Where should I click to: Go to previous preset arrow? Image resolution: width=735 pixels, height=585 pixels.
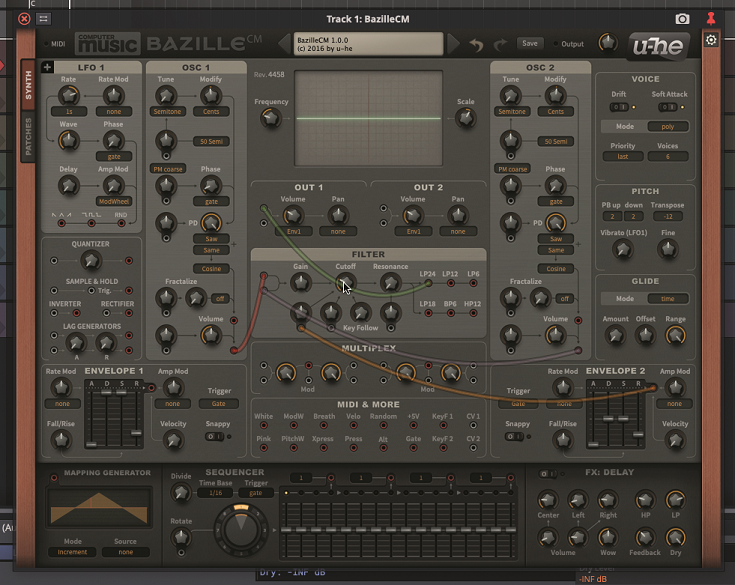coord(285,44)
